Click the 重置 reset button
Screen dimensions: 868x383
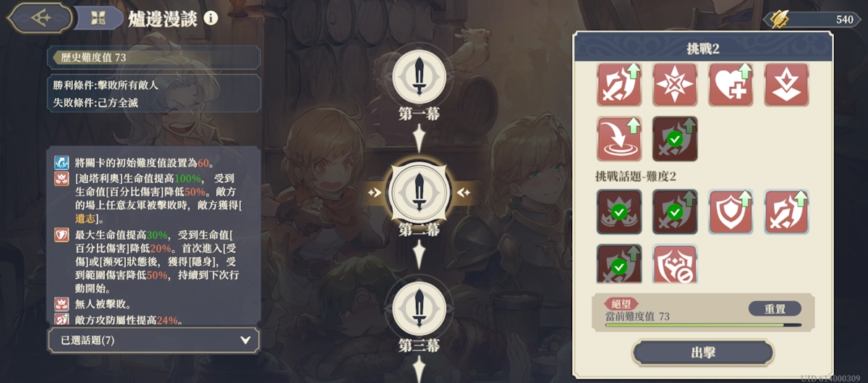[x=775, y=308]
